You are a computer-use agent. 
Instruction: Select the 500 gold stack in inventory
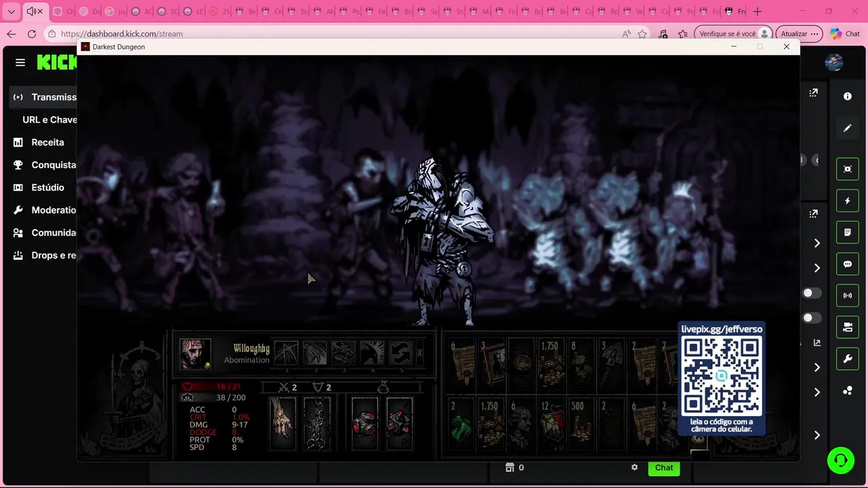581,425
